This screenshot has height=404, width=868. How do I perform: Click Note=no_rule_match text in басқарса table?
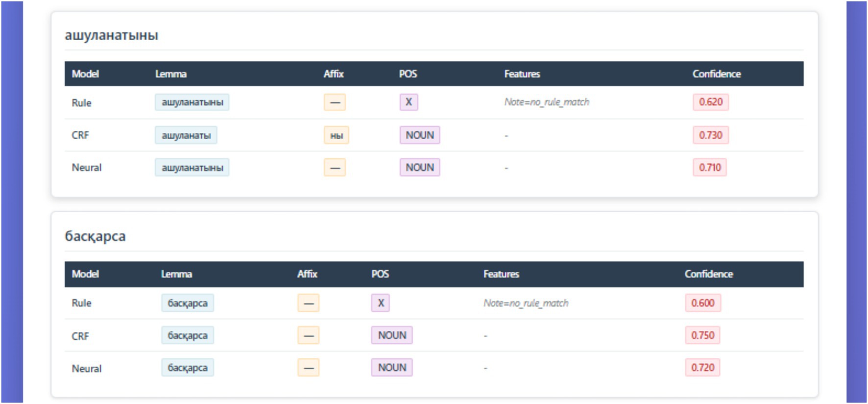pyautogui.click(x=526, y=303)
